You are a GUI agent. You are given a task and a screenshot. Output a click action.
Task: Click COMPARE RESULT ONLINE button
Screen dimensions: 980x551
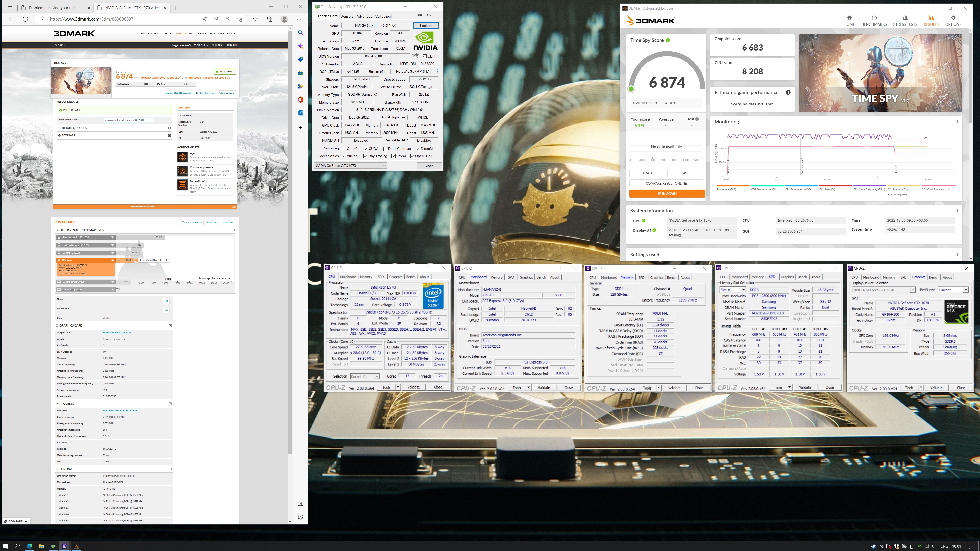[666, 183]
